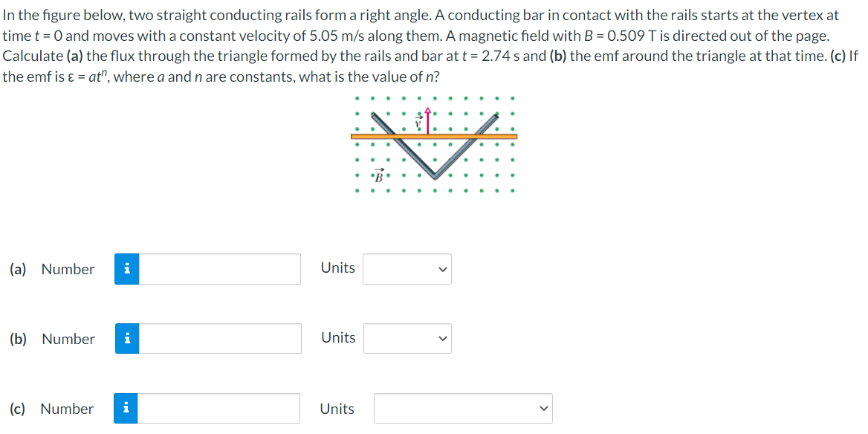
Task: Open the Units dropdown for part (c)
Action: pos(462,408)
